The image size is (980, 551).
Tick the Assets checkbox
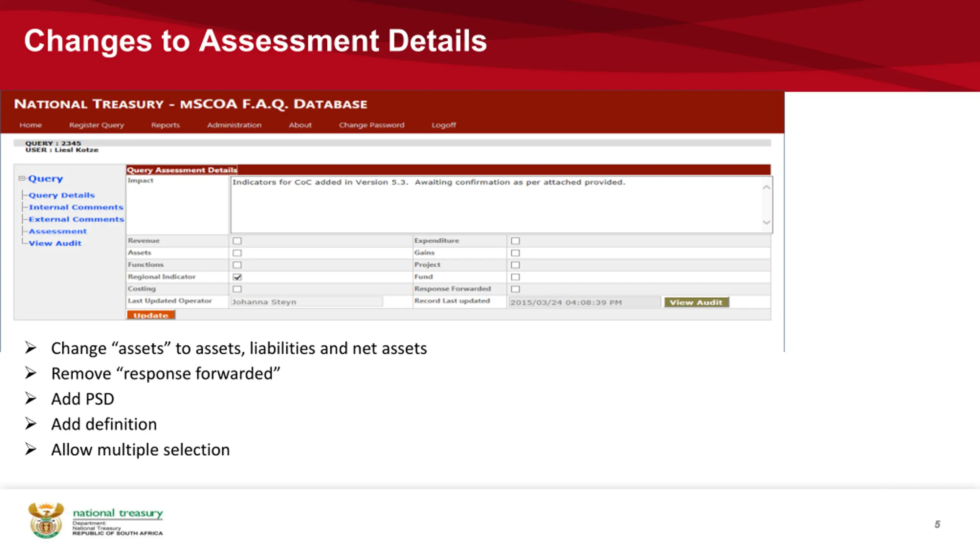(237, 253)
